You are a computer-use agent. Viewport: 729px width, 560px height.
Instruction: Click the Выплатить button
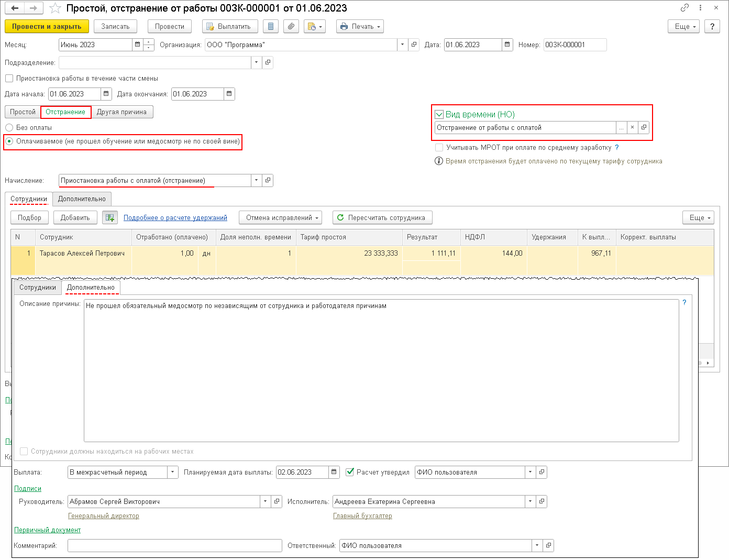click(230, 26)
